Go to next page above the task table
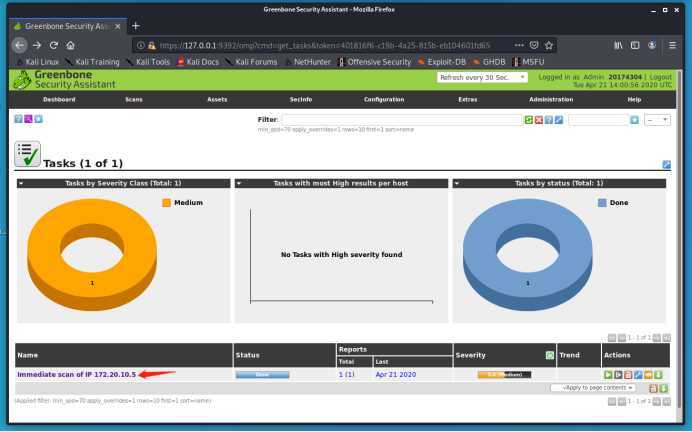Image resolution: width=692 pixels, height=432 pixels. (657, 338)
